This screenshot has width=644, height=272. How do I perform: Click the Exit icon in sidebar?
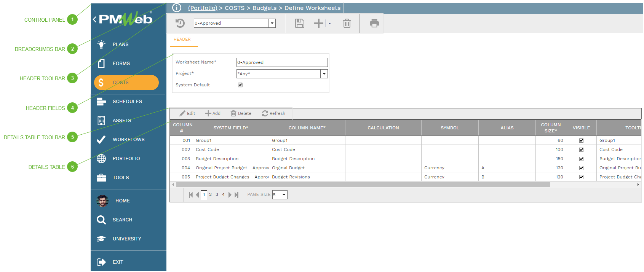point(101,262)
